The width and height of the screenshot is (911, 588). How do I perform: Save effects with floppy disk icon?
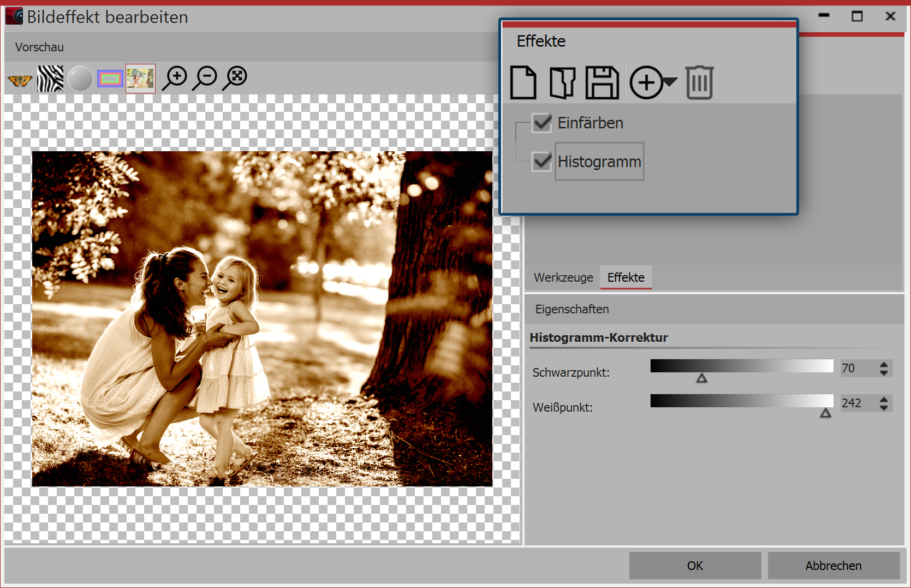click(x=602, y=83)
